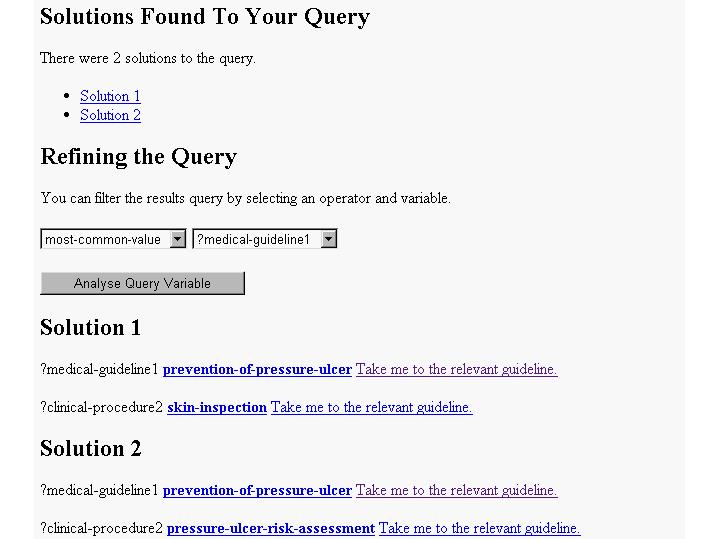Follow Solution 2's prevention-of-pressure-ulcer guideline link
The image size is (719, 539).
(456, 490)
